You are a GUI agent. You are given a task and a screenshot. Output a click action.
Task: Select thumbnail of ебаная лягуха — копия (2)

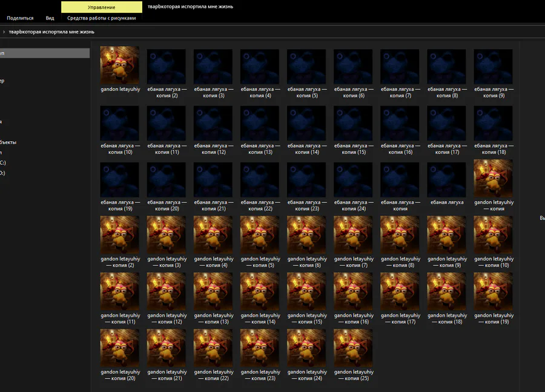point(166,67)
